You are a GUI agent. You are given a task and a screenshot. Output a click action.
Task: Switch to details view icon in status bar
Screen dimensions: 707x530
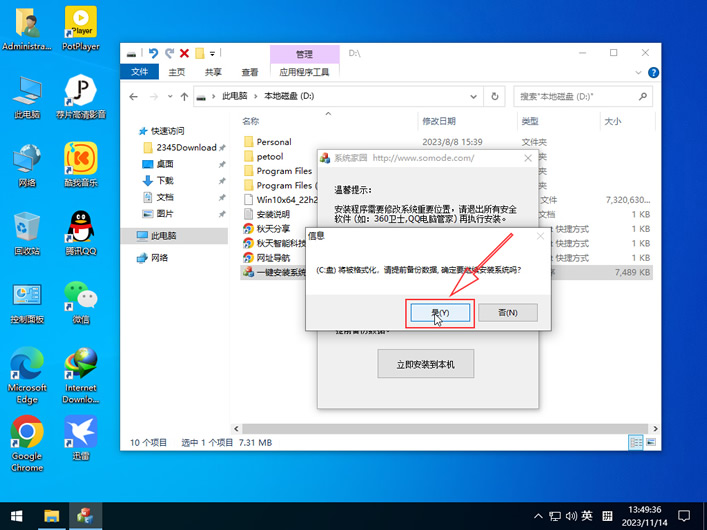pyautogui.click(x=636, y=442)
